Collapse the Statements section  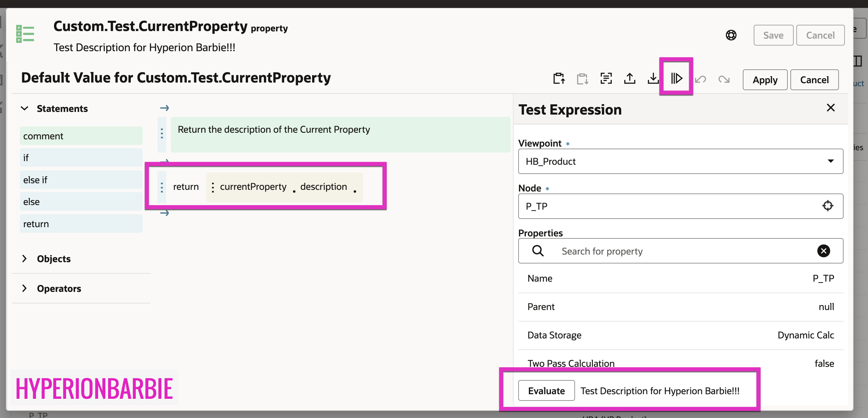[24, 108]
